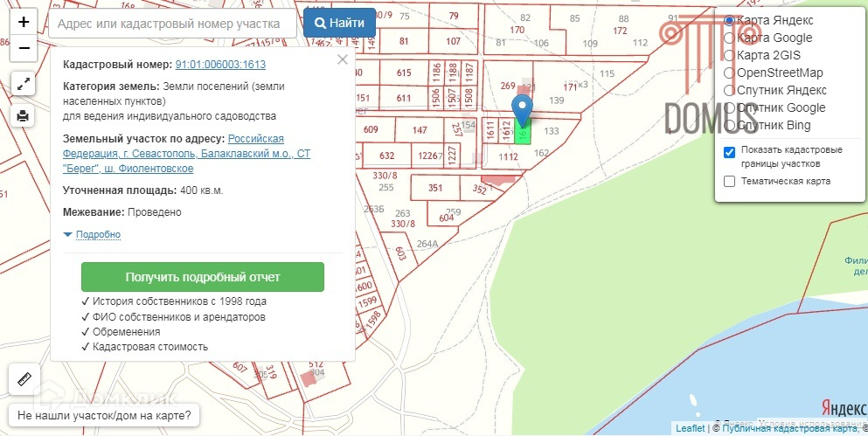Click parcel 79 on the map
The width and height of the screenshot is (868, 436).
[x=454, y=16]
